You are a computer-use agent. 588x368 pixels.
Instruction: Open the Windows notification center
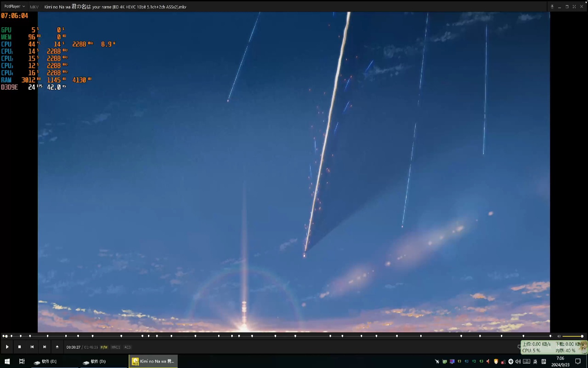click(x=578, y=361)
